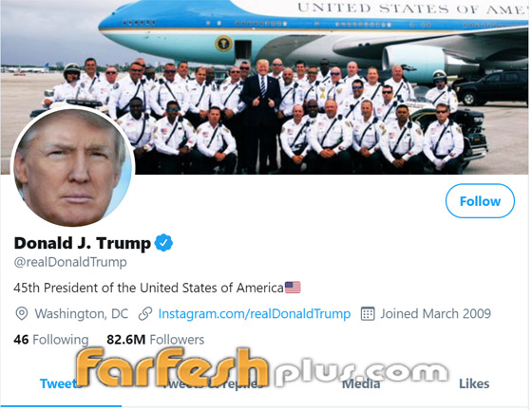Screen dimensions: 532x410
Task: Click the Washington, DC location text
Action: [82, 314]
